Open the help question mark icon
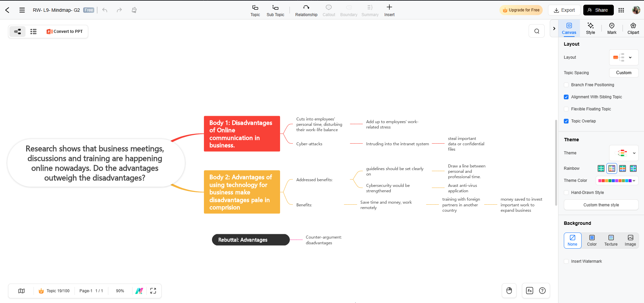644x303 pixels. [x=542, y=291]
